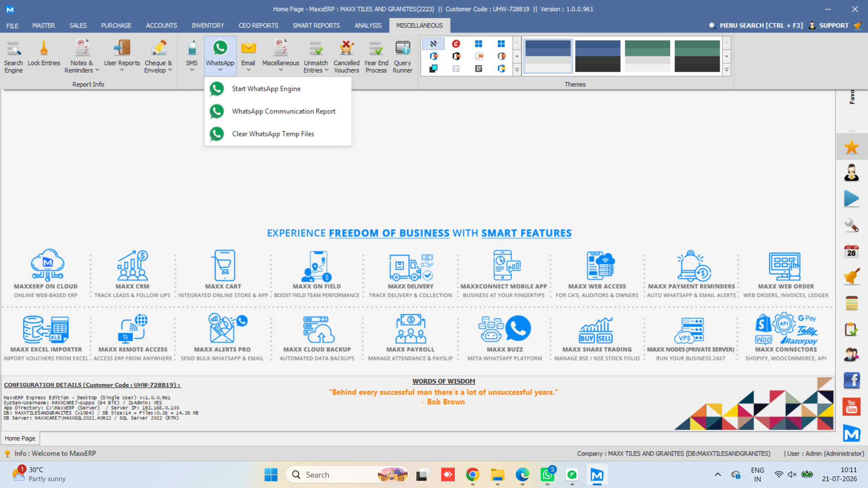This screenshot has height=488, width=868.
Task: Click MENU SEARCH [CTRL + F3]
Action: 756,25
